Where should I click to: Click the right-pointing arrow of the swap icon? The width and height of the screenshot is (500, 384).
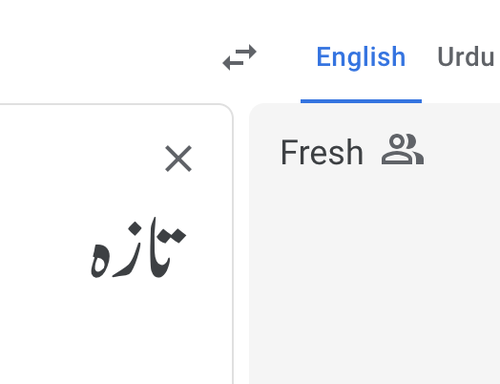243,52
